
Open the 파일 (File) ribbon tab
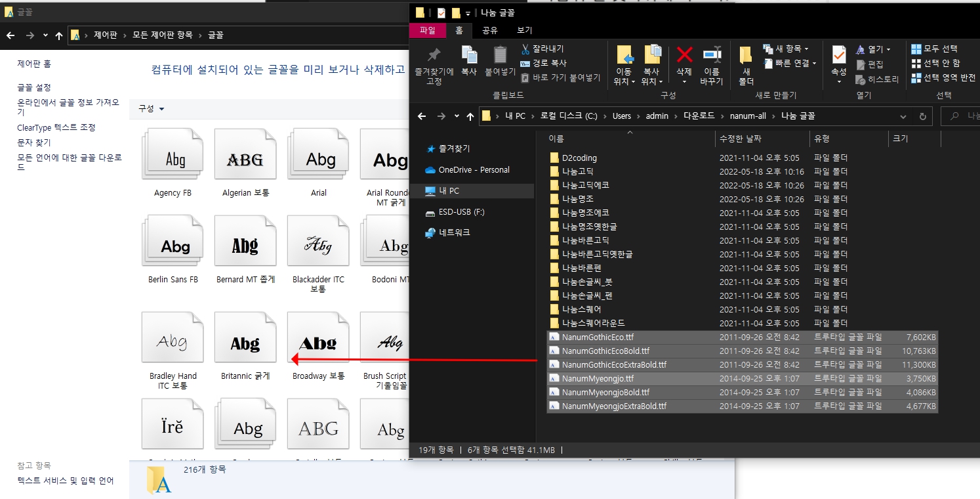[428, 30]
